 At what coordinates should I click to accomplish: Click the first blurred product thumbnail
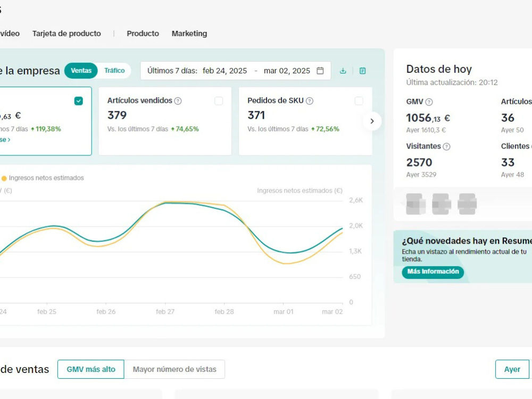pos(415,204)
